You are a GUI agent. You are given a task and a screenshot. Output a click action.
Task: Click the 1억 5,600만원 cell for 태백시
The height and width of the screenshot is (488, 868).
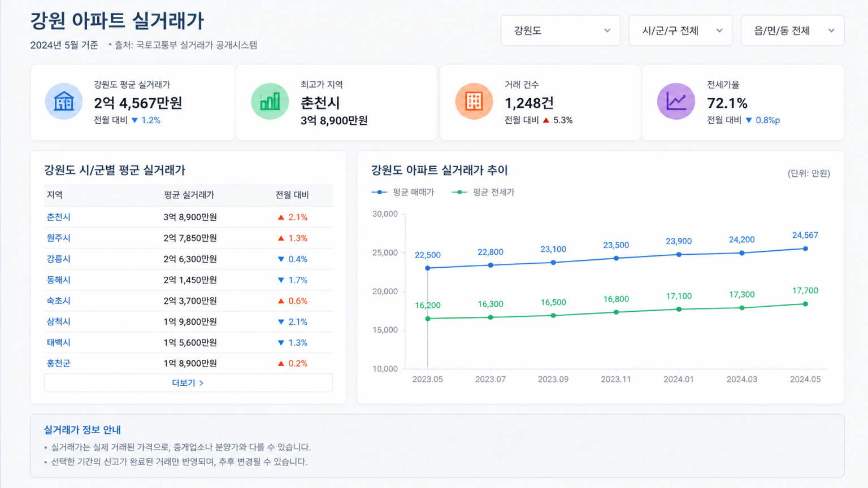(190, 342)
